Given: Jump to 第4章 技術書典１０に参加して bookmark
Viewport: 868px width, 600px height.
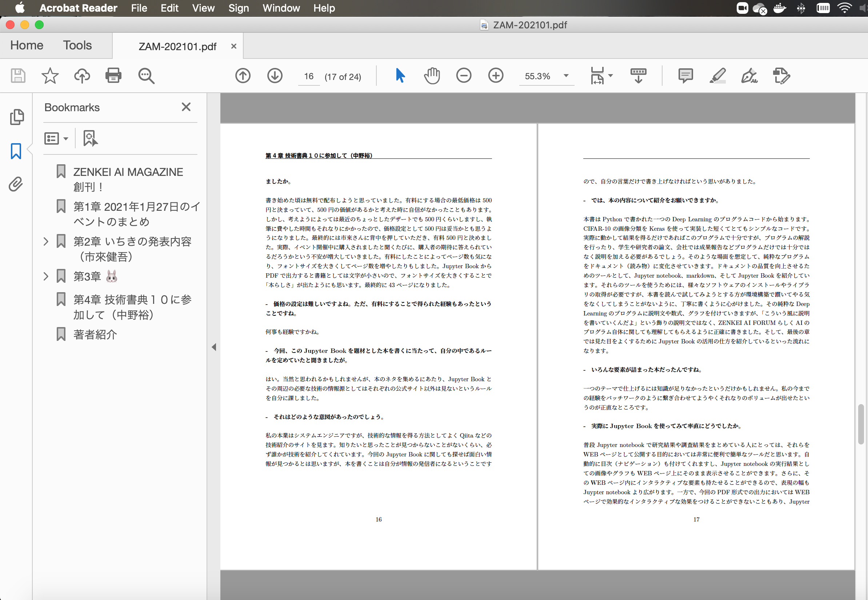Looking at the screenshot, I should coord(132,307).
